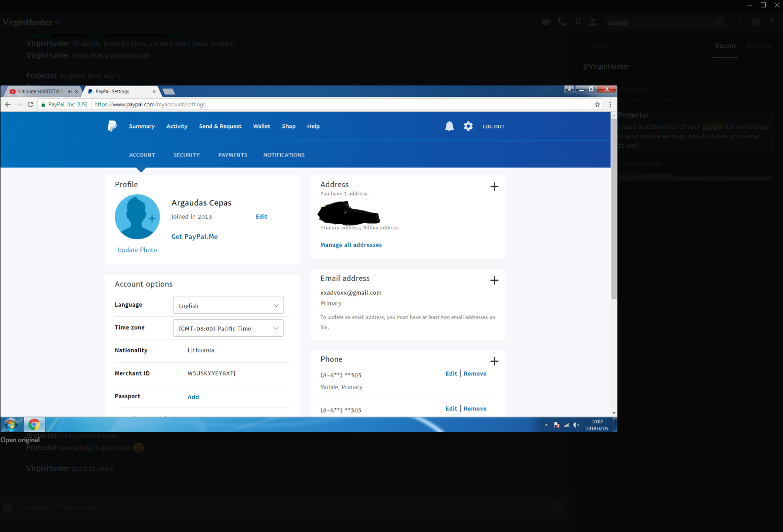This screenshot has height=532, width=783.
Task: Open the Chrome three-dot menu
Action: tap(610, 104)
